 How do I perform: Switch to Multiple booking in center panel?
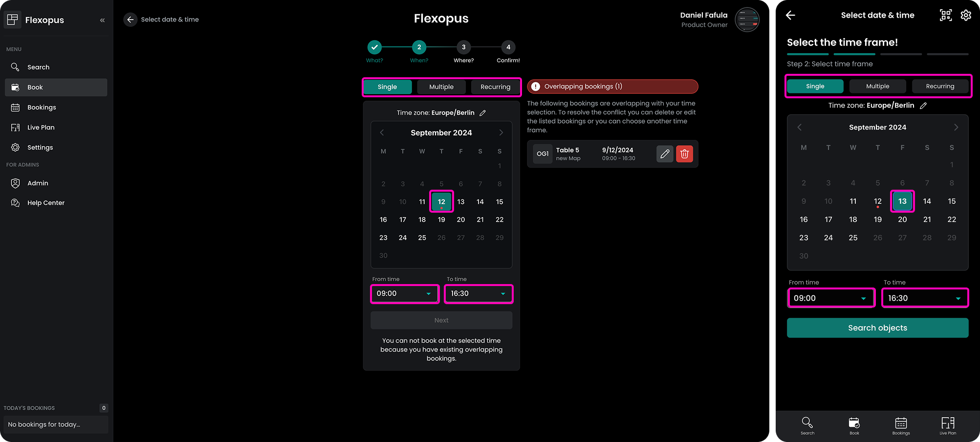tap(441, 87)
